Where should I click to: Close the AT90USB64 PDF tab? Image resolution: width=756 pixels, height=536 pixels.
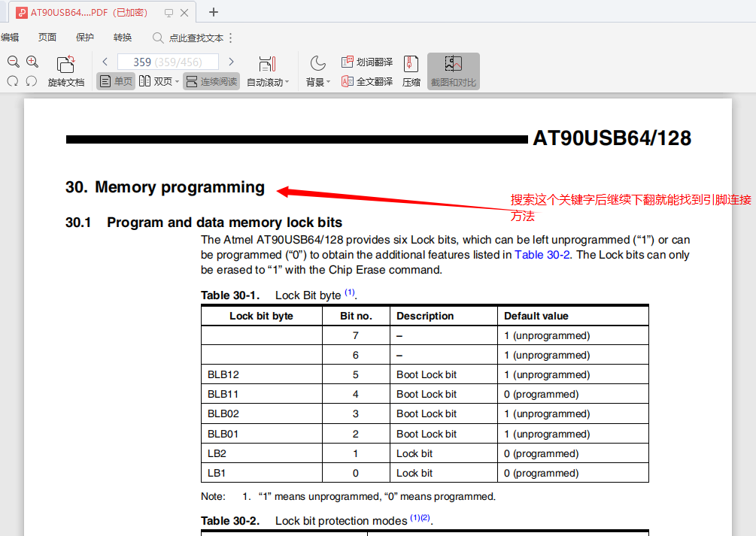pyautogui.click(x=184, y=13)
